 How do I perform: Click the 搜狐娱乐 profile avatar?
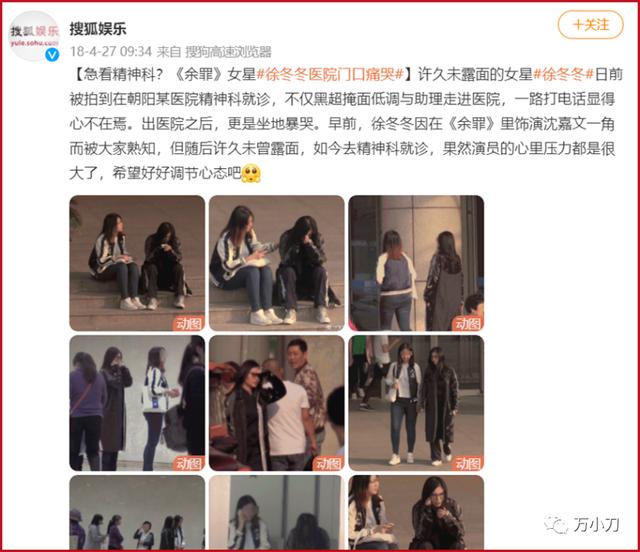pyautogui.click(x=34, y=36)
